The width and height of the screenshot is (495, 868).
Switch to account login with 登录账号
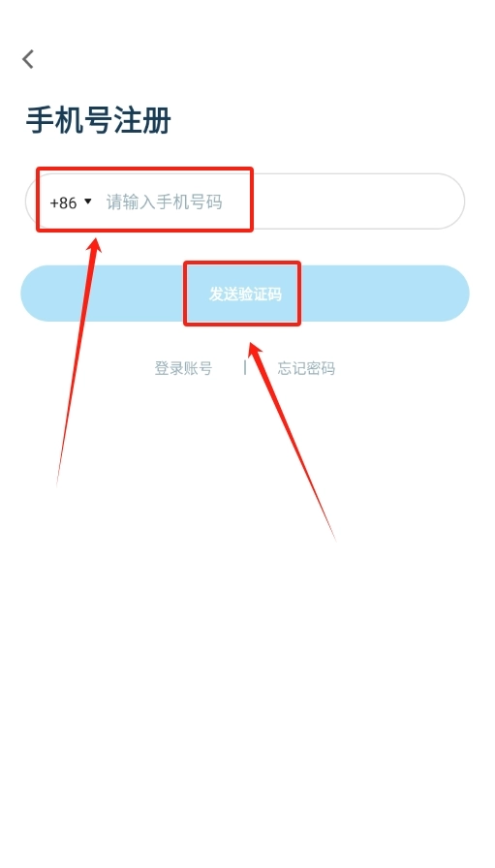(183, 368)
